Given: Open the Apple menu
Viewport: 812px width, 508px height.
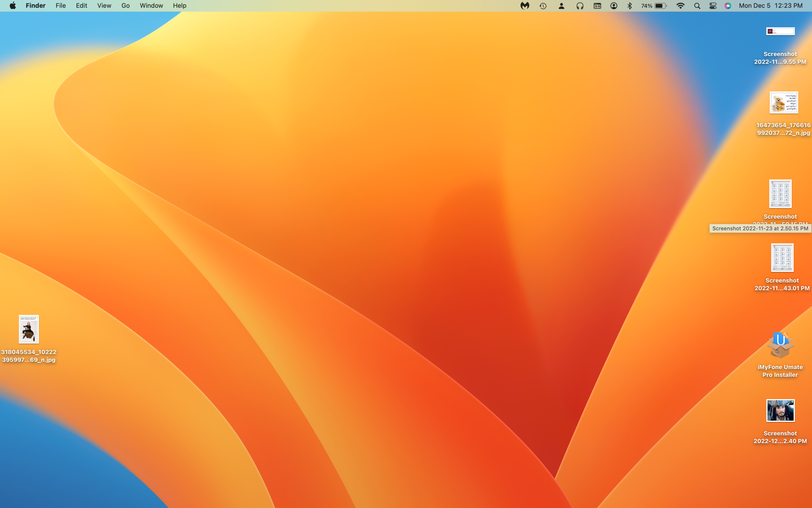Looking at the screenshot, I should [12, 6].
